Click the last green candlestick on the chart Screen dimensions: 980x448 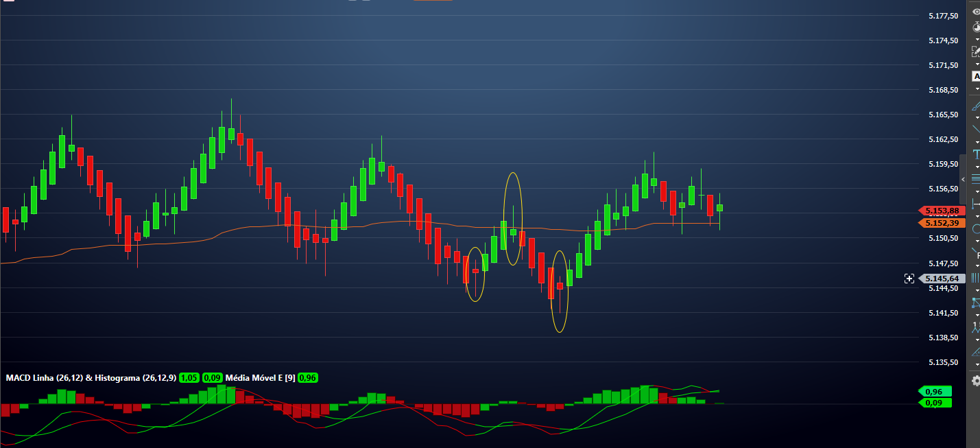[x=719, y=207]
